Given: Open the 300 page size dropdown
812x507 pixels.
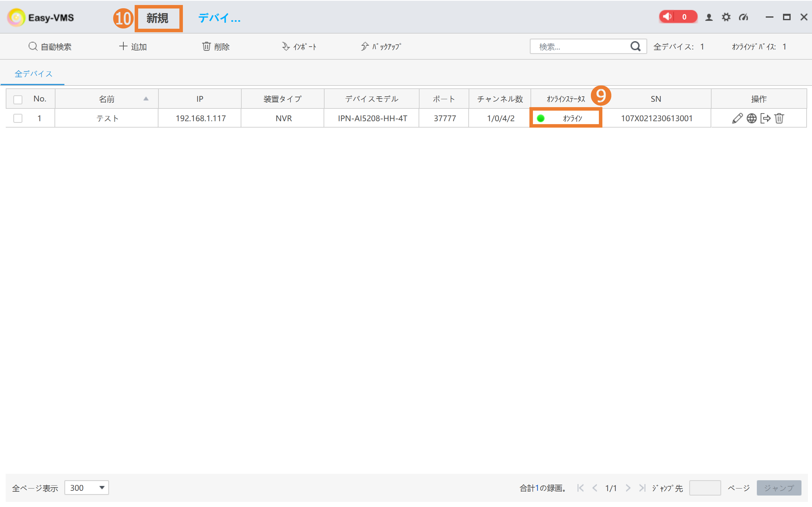Looking at the screenshot, I should coord(86,488).
